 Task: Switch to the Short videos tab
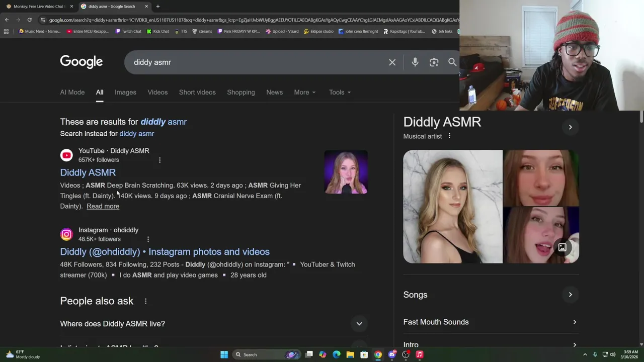coord(197,92)
